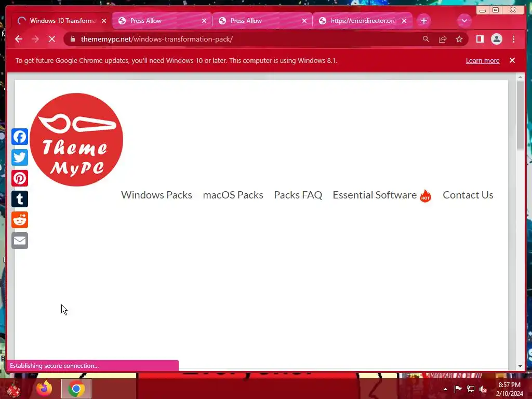The image size is (532, 399).
Task: Click the Theme MyPC logo
Action: 76,139
